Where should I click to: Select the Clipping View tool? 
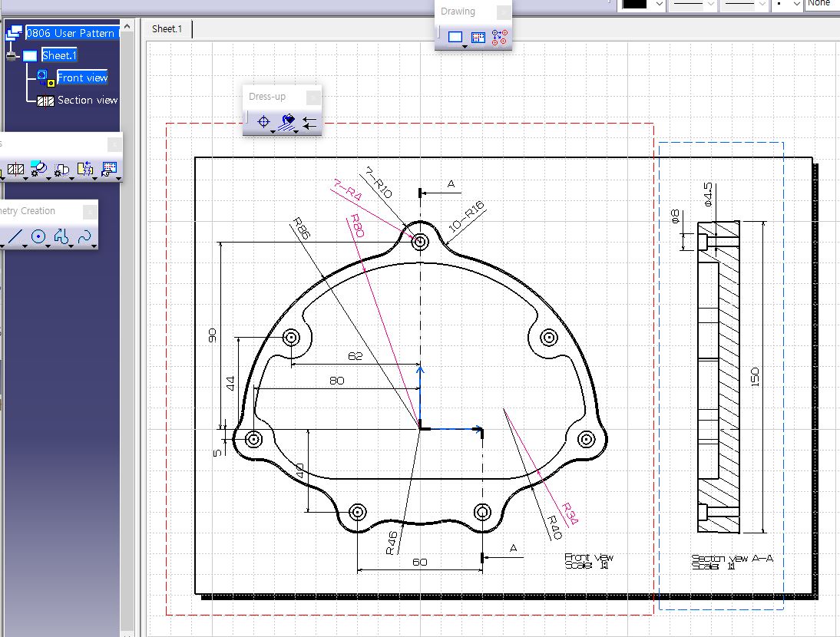(61, 169)
